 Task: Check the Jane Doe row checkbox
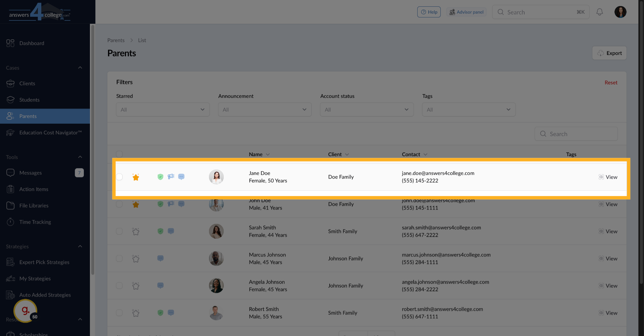(119, 177)
